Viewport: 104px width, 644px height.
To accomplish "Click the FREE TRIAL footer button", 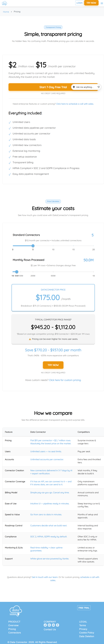I will [84, 608].
